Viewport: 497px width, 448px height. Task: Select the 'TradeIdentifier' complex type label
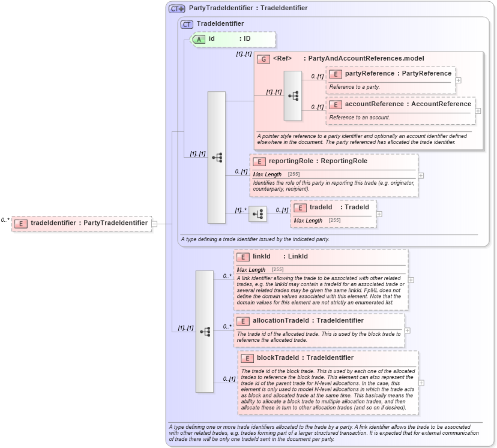(220, 23)
